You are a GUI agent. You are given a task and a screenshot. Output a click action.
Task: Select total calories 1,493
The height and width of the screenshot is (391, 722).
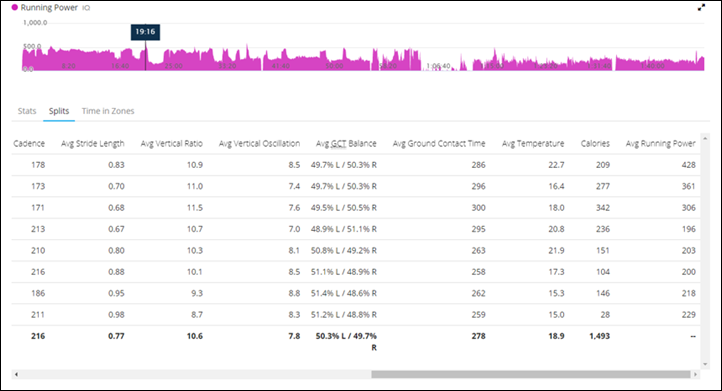click(600, 336)
